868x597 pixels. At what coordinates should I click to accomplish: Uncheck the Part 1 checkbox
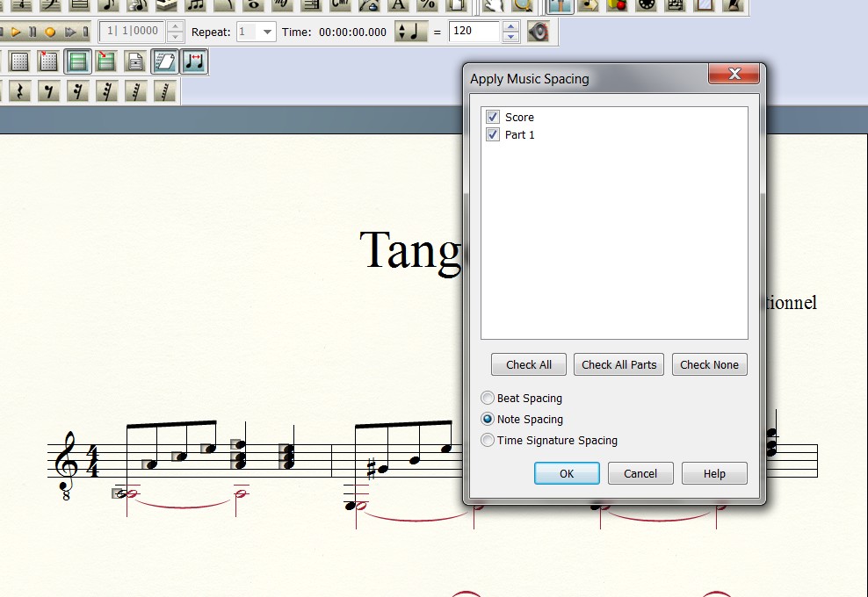pos(493,134)
